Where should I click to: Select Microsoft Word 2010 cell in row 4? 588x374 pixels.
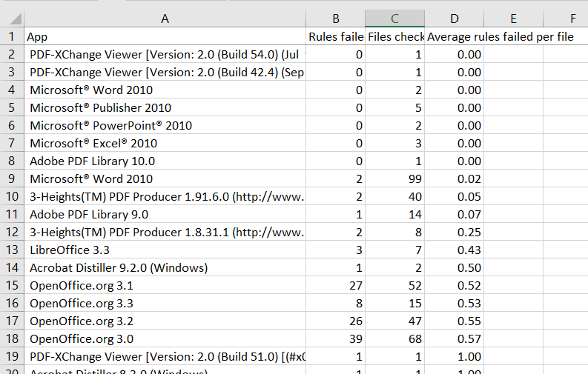click(x=165, y=90)
